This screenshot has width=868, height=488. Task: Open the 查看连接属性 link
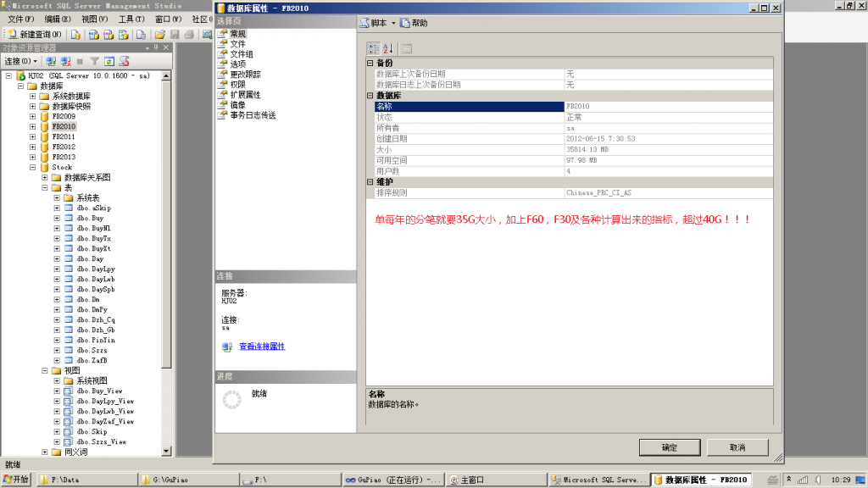(262, 347)
